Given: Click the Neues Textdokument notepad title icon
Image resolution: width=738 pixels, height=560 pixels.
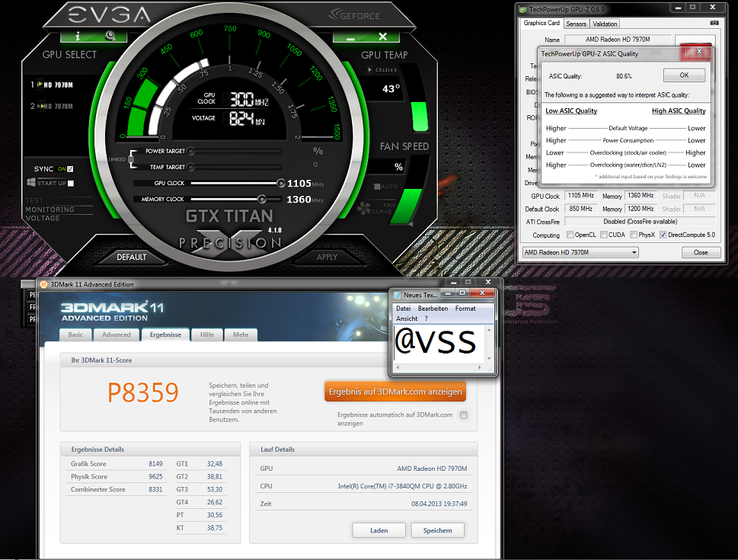Looking at the screenshot, I should [x=398, y=295].
